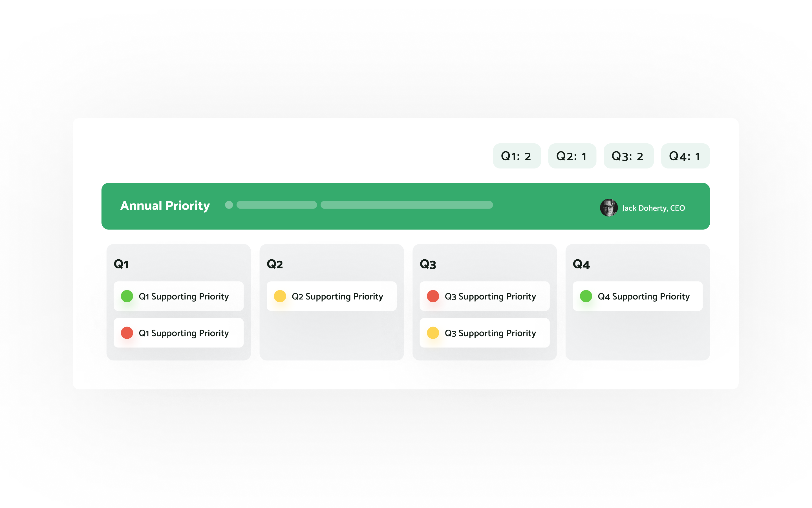Click the Q1: 2 summary badge
This screenshot has height=508, width=812.
click(x=517, y=156)
